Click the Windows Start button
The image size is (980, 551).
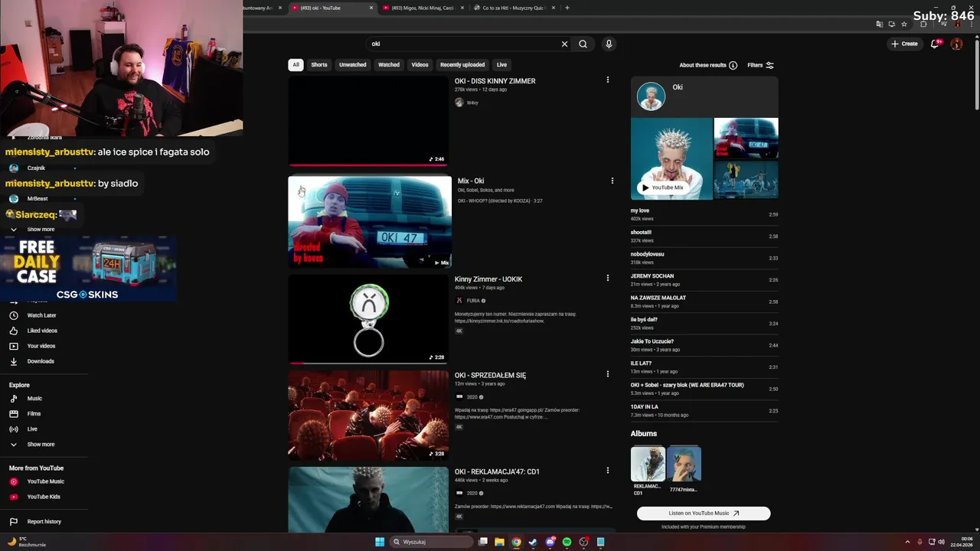(x=380, y=542)
